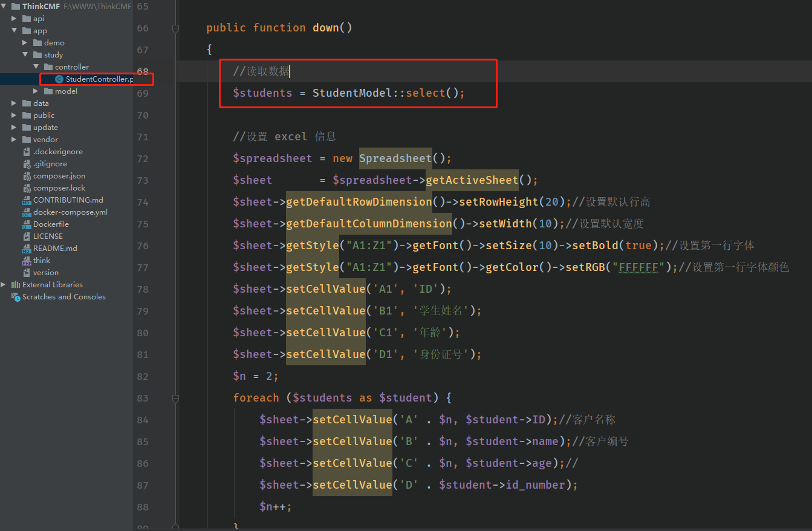Click the //读取数据 comment on line 68
The width and height of the screenshot is (812, 531).
coord(261,71)
